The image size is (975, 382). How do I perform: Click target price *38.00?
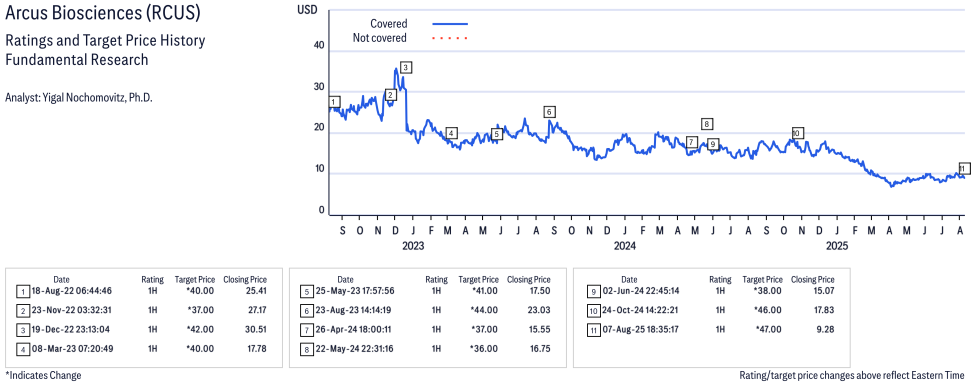769,291
